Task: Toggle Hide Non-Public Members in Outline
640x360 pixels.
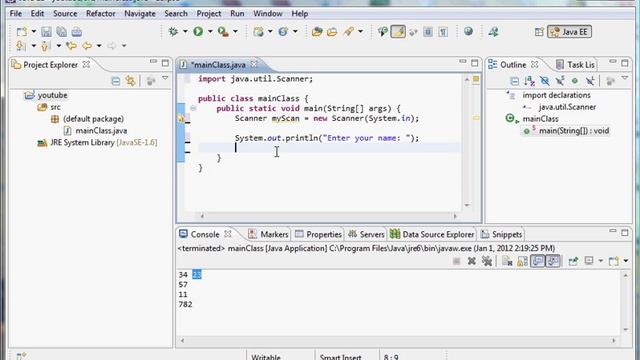Action: point(575,81)
